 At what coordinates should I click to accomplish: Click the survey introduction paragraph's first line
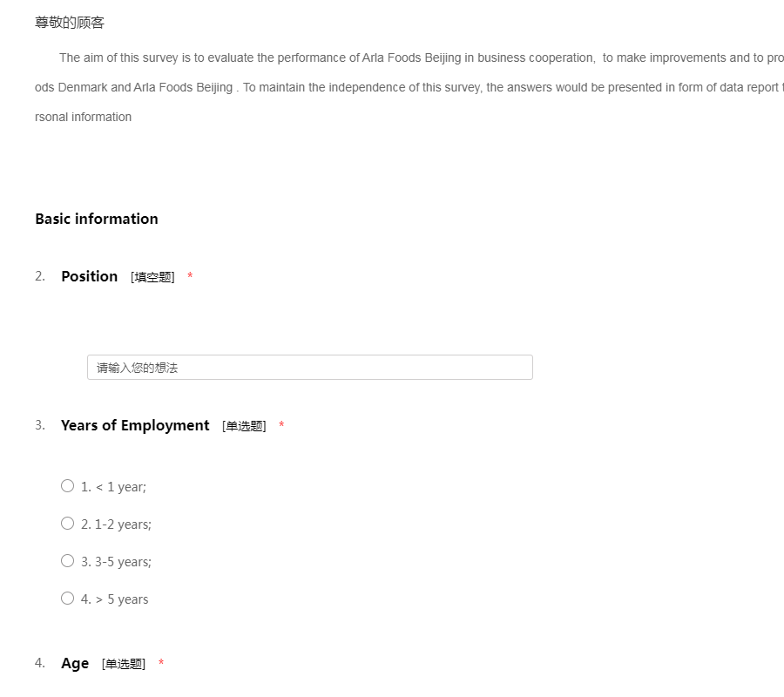pos(418,58)
